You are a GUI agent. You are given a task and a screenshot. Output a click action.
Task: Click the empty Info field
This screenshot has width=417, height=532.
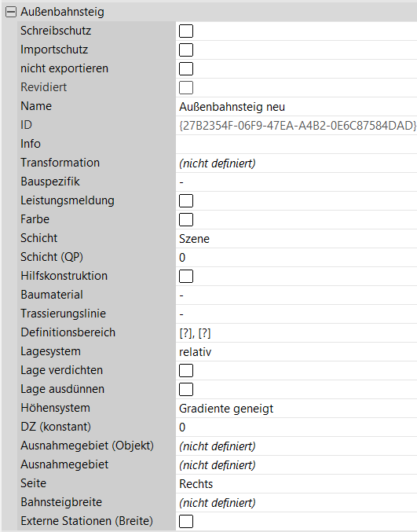point(296,144)
